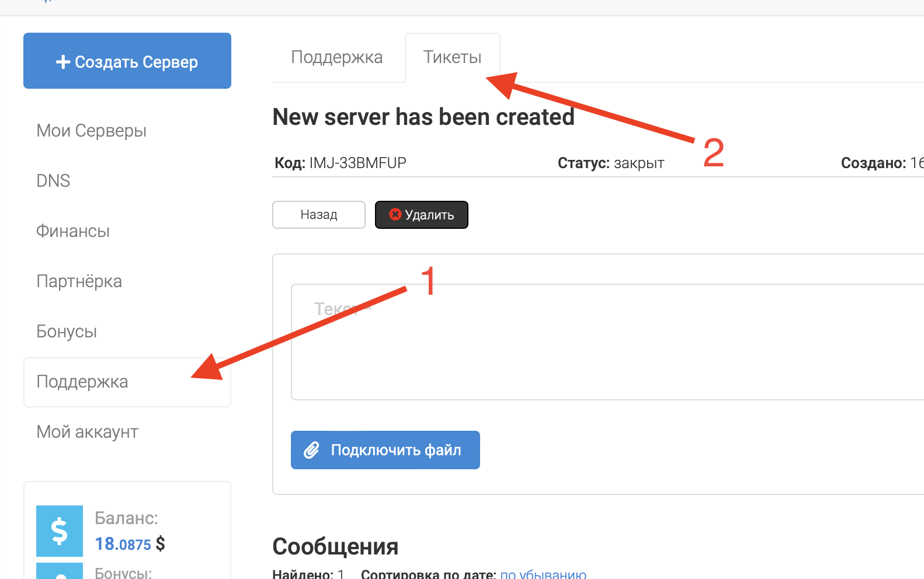Viewport: 924px width, 579px height.
Task: Focus the ticket message text field
Action: coord(607,350)
